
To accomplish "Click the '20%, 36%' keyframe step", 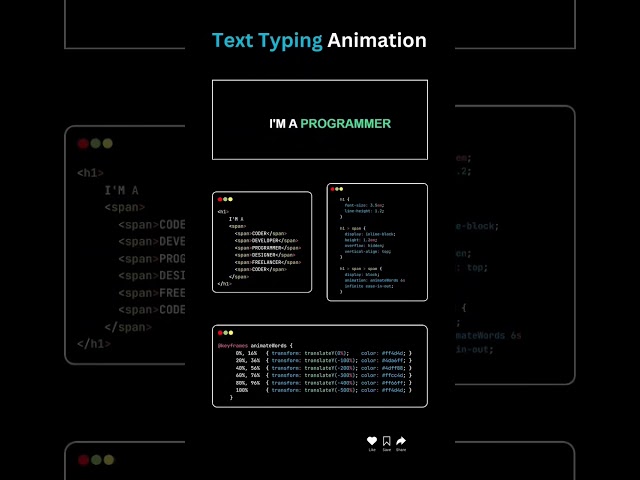I will [248, 360].
